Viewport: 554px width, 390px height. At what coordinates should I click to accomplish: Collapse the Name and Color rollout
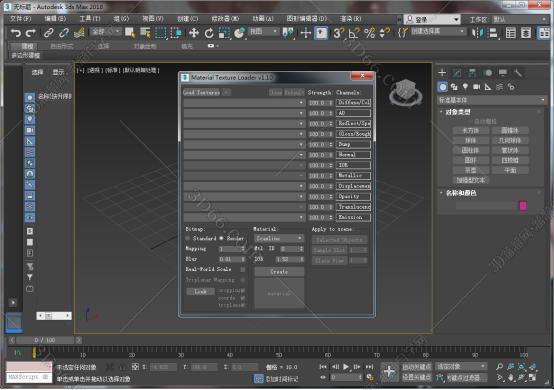461,193
